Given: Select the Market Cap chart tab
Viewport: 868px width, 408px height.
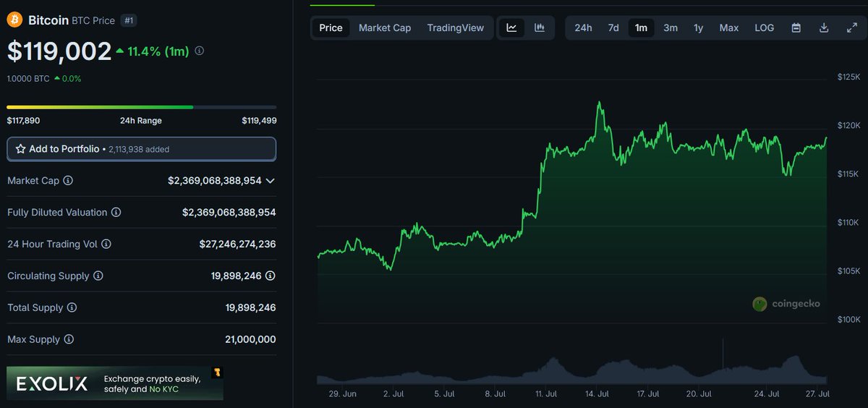Looking at the screenshot, I should (x=385, y=27).
